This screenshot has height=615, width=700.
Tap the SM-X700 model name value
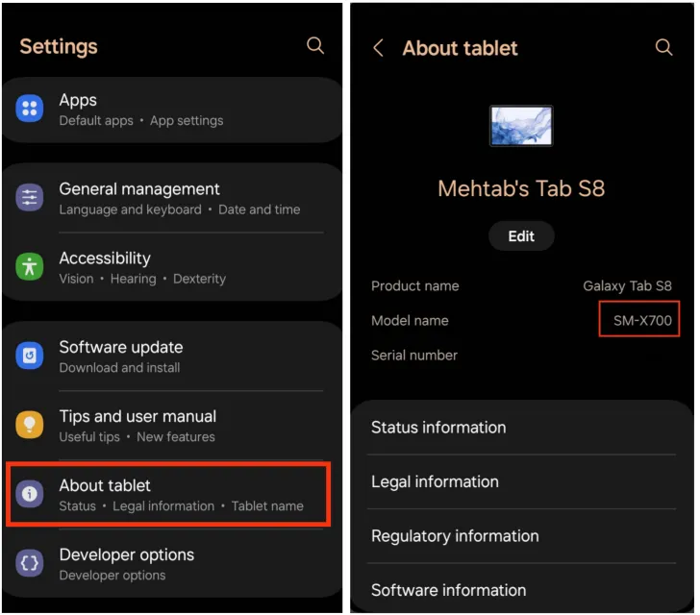click(642, 320)
